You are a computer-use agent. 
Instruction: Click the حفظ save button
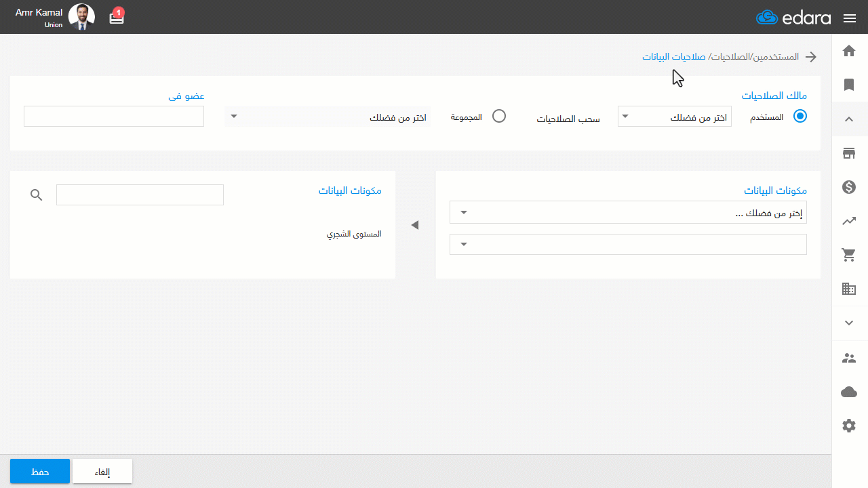click(40, 472)
